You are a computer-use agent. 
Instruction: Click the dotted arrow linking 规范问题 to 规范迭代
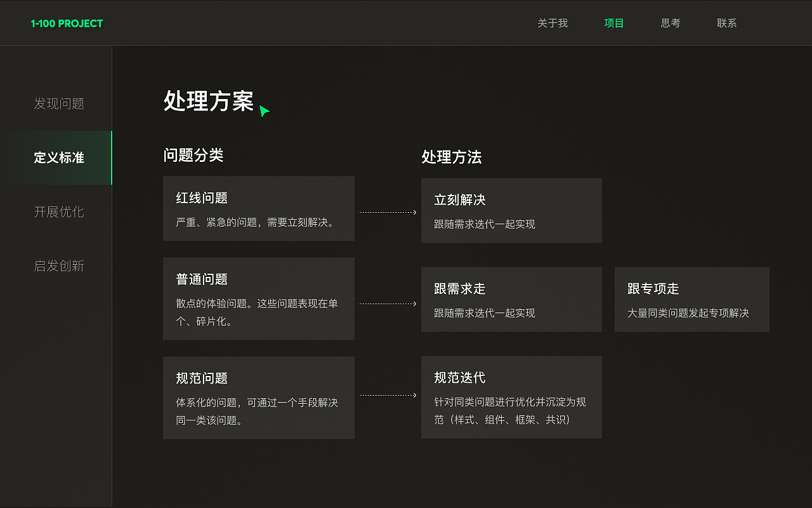click(387, 394)
